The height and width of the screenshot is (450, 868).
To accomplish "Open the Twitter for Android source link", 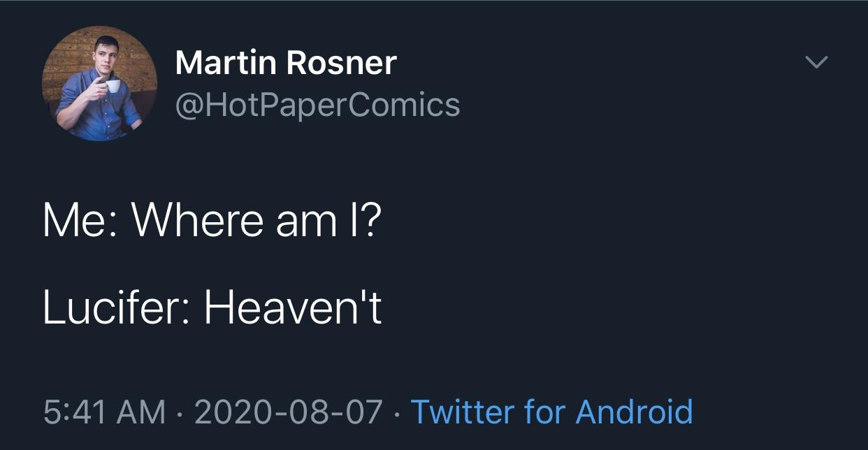I will tap(551, 412).
